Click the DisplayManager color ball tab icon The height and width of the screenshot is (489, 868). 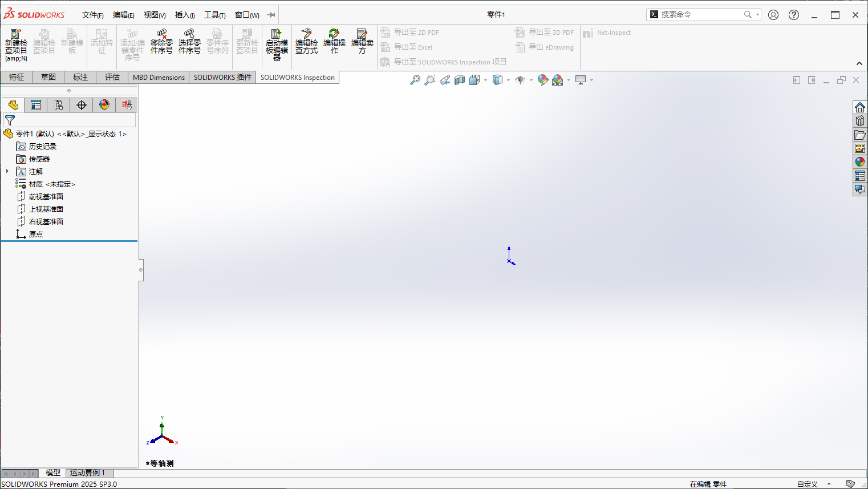coord(104,105)
